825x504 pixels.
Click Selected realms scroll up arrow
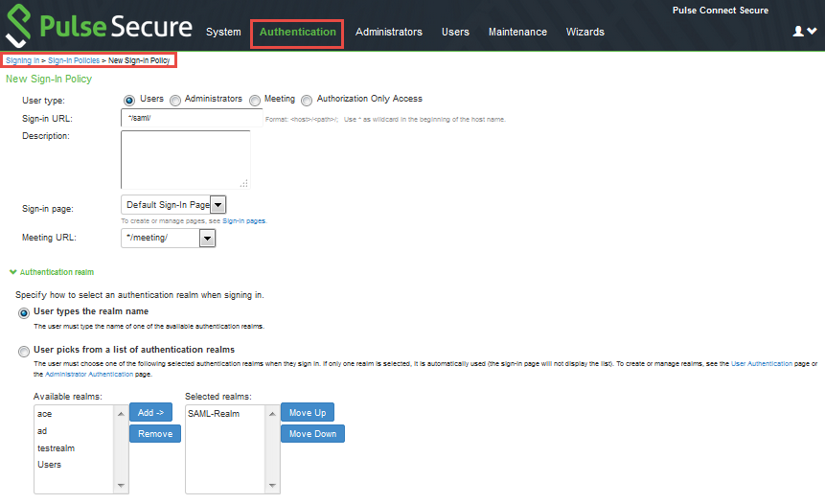click(272, 414)
